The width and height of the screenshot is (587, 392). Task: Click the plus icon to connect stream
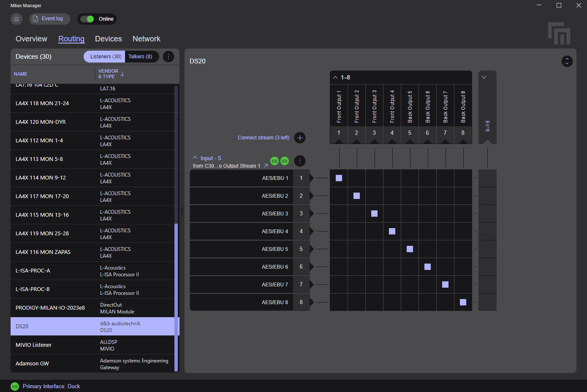tap(300, 138)
